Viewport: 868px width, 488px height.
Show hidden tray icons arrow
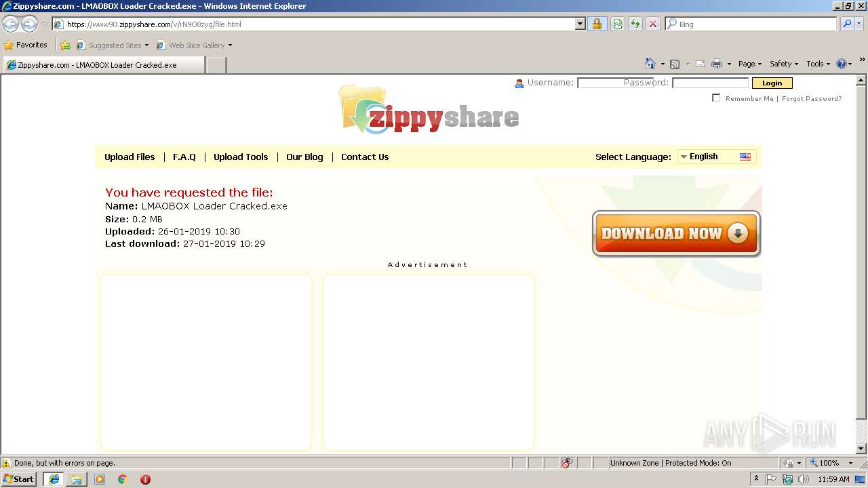757,479
